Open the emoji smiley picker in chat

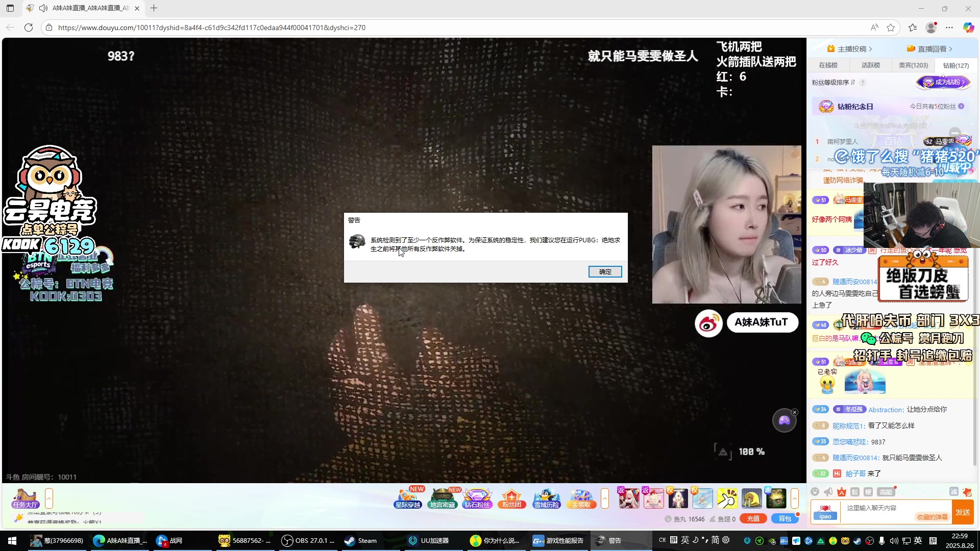click(x=815, y=492)
